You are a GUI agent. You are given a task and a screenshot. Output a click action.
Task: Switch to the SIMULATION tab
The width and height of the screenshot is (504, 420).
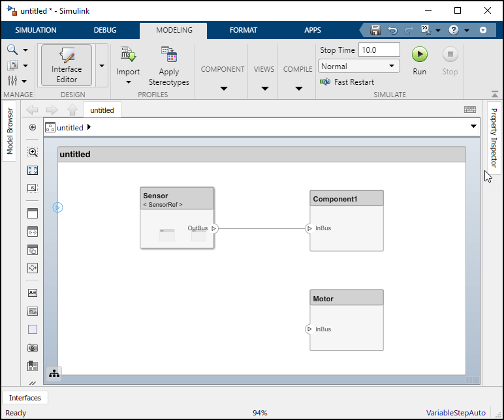(36, 30)
